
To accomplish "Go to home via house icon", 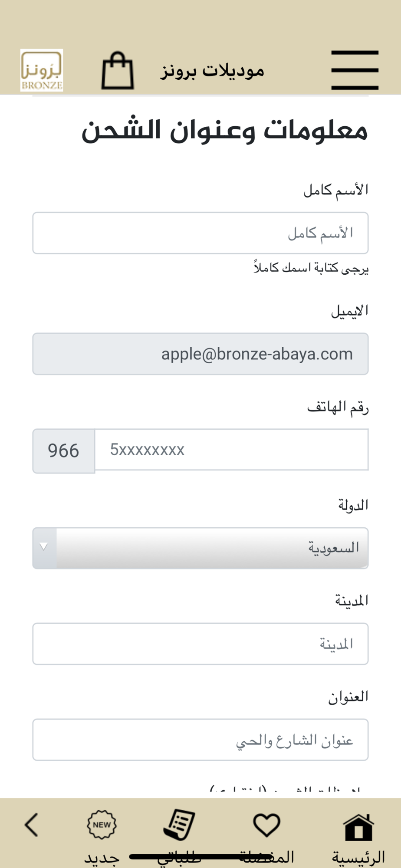I will click(x=358, y=827).
